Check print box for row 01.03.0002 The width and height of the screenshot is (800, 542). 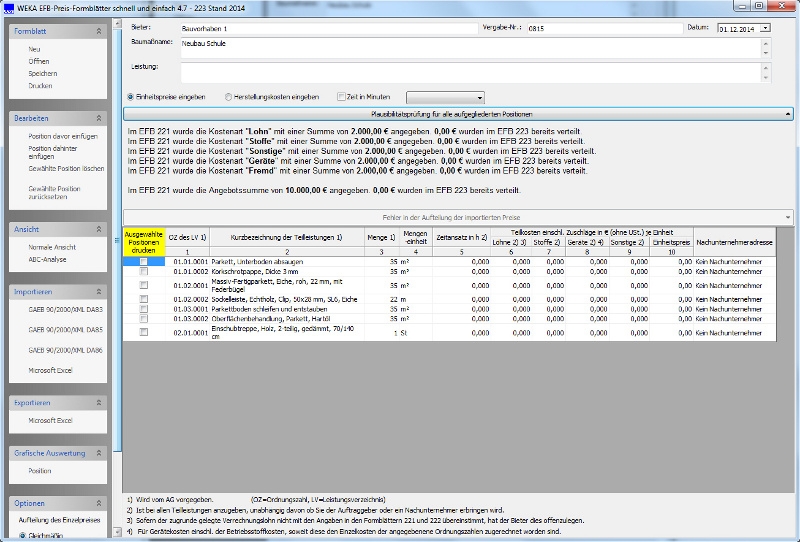pyautogui.click(x=144, y=318)
